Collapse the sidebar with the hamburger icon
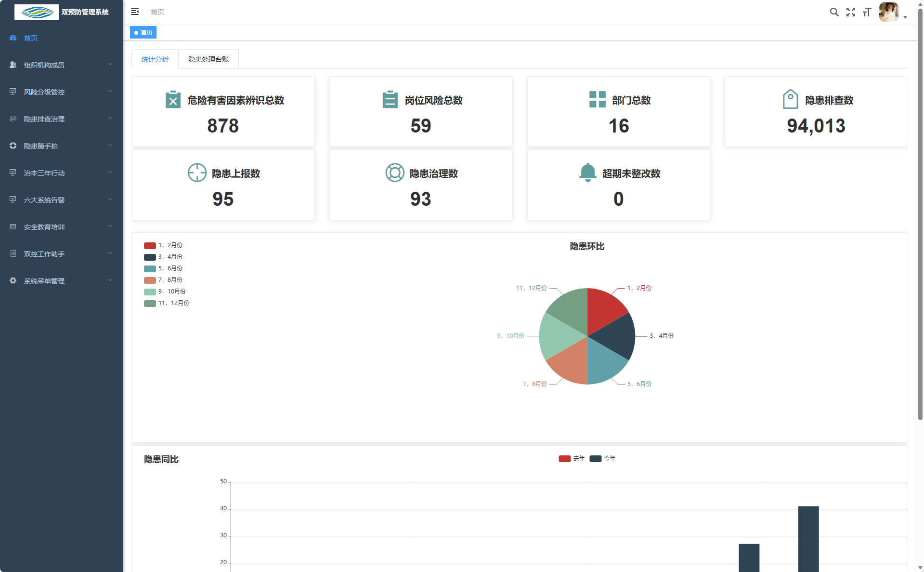This screenshot has height=572, width=924. pos(135,12)
